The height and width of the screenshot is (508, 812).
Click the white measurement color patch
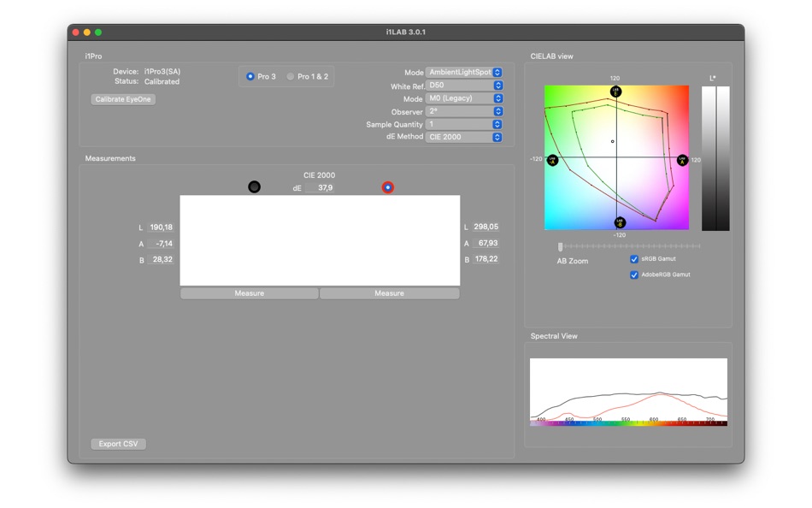click(320, 240)
